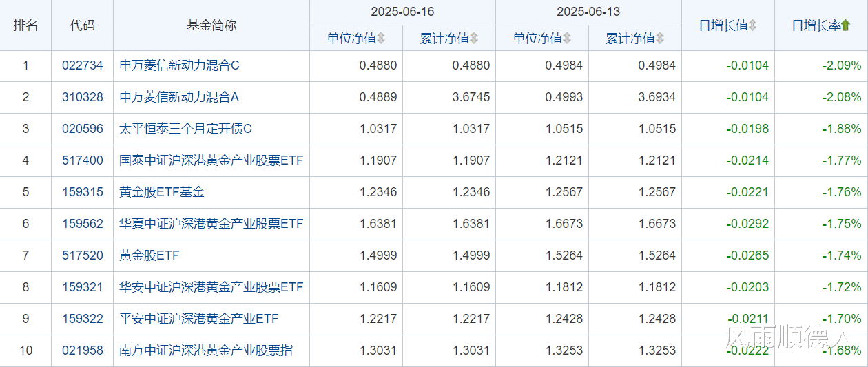Open fund code 159562
Viewport: 868px width, 367px height.
coord(83,224)
